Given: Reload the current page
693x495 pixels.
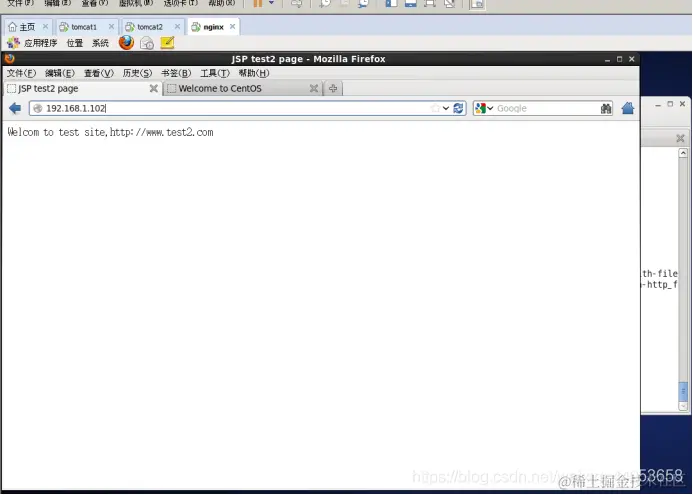Looking at the screenshot, I should click(458, 108).
